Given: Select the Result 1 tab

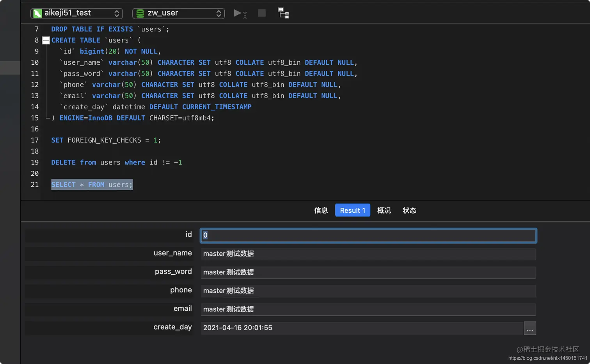Looking at the screenshot, I should [352, 210].
